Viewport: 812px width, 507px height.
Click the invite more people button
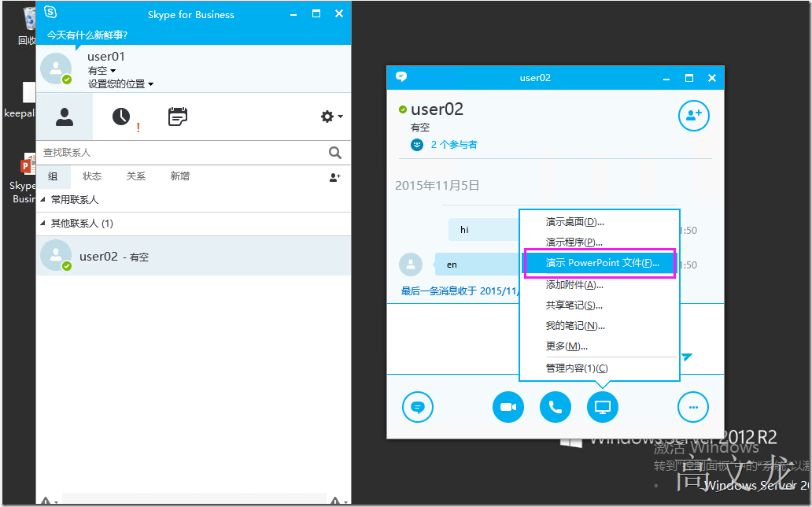tap(693, 116)
